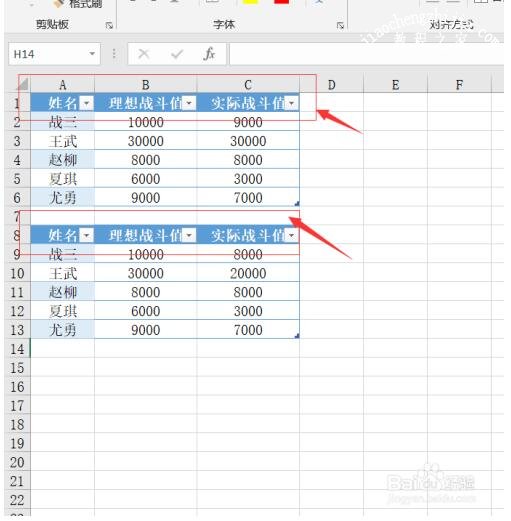The image size is (511, 521).
Task: Click cell C12 showing 3000
Action: pyautogui.click(x=248, y=311)
